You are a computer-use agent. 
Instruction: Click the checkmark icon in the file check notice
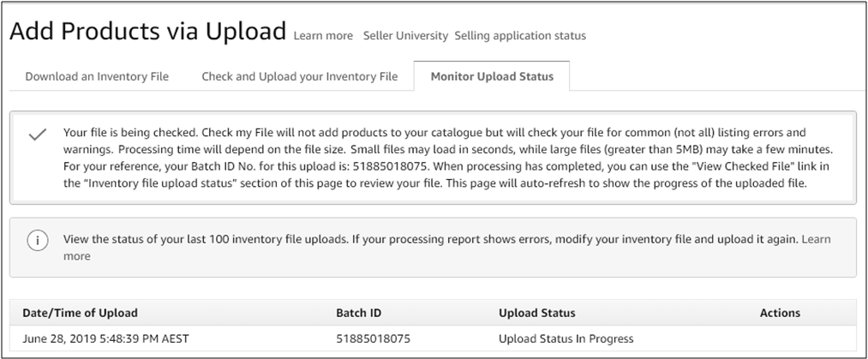37,135
